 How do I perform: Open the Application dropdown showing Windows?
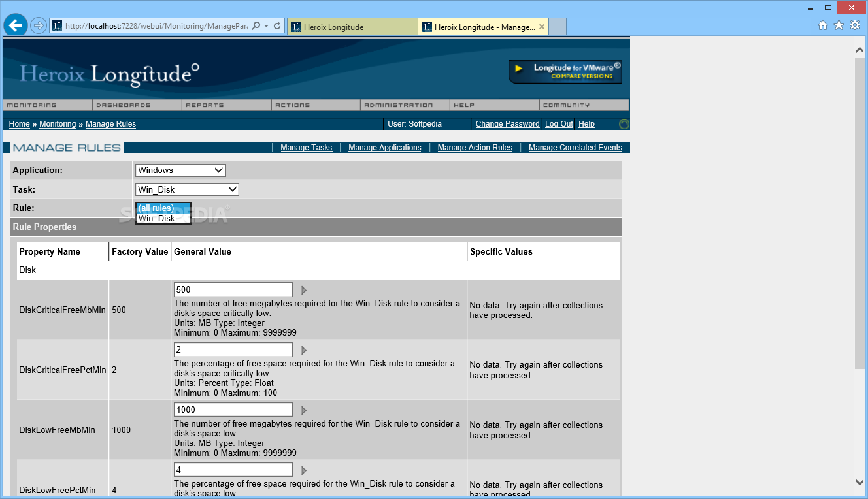(x=180, y=170)
